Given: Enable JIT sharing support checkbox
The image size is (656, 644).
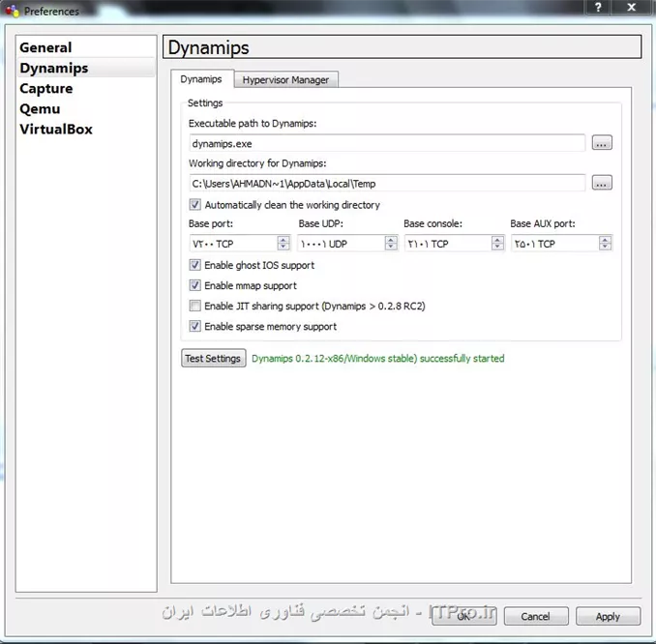Looking at the screenshot, I should (194, 306).
